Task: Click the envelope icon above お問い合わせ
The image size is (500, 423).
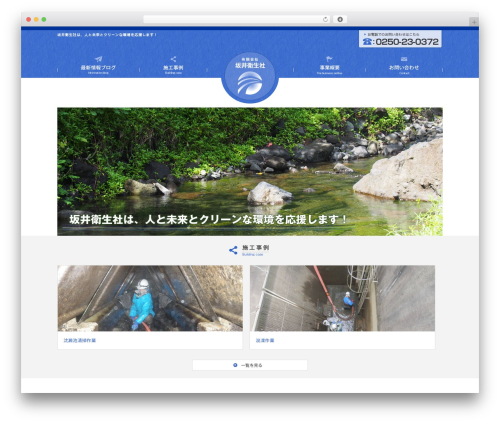Action: click(404, 59)
